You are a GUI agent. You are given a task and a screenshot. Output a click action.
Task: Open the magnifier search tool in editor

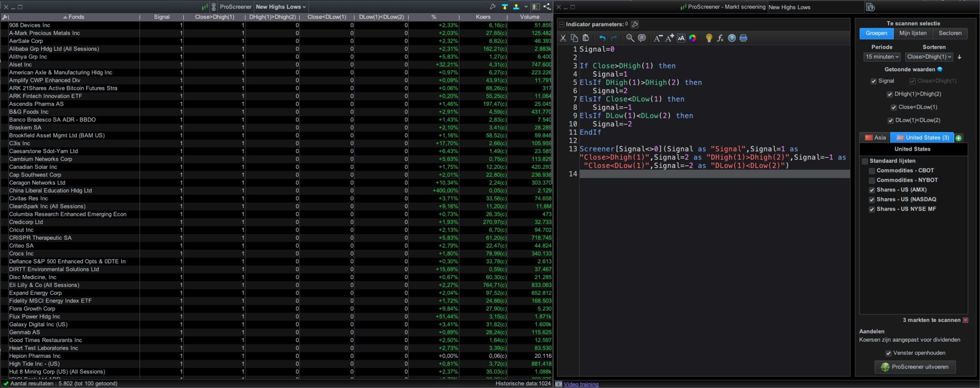click(630, 38)
